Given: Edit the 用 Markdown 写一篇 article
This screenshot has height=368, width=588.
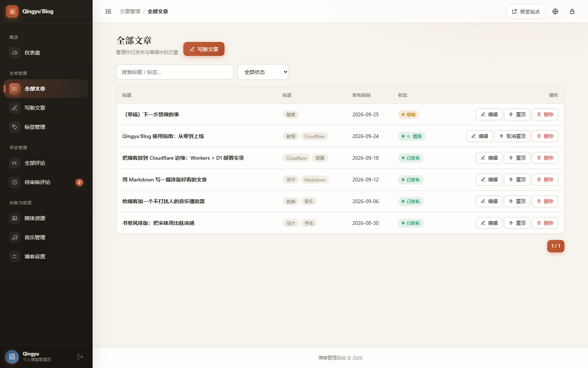Looking at the screenshot, I should (x=489, y=180).
